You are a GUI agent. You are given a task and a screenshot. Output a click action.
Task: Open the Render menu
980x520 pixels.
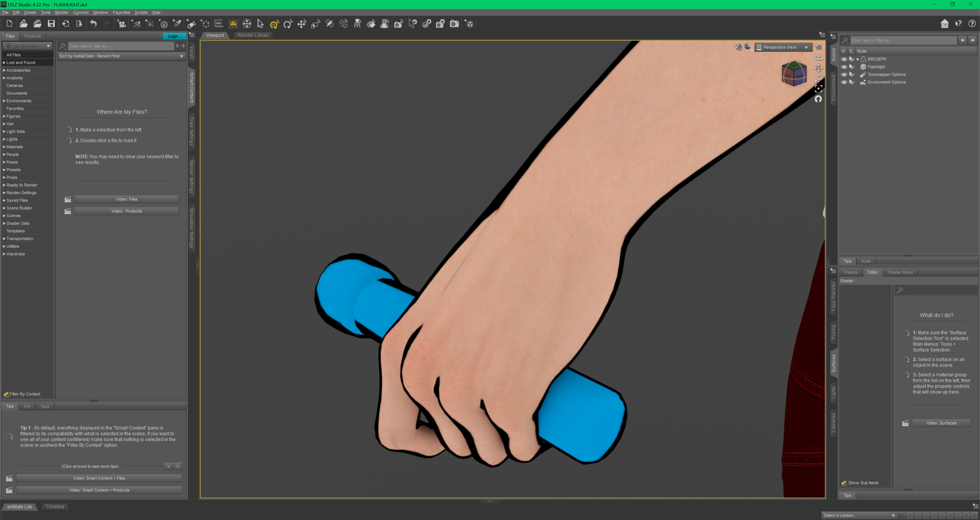point(62,13)
